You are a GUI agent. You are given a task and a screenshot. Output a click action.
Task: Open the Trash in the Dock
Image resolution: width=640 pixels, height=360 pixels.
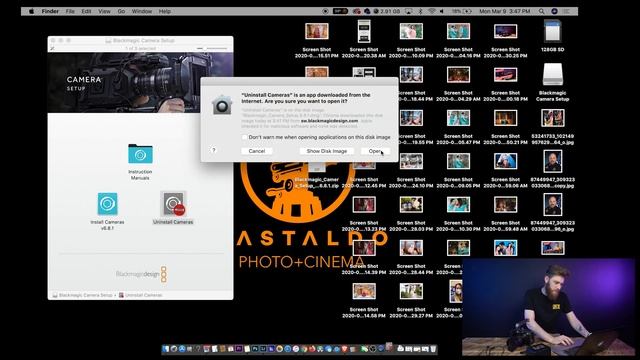(x=433, y=349)
